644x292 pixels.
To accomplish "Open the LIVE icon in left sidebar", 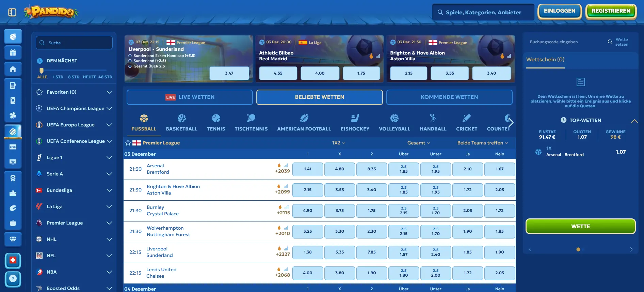I will (13, 147).
